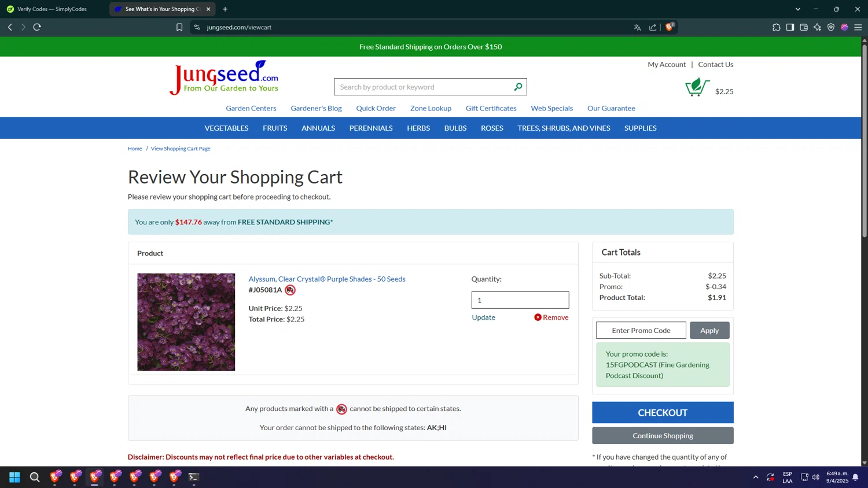Open a new tab with the plus icon
This screenshot has height=488, width=868.
[x=225, y=9]
